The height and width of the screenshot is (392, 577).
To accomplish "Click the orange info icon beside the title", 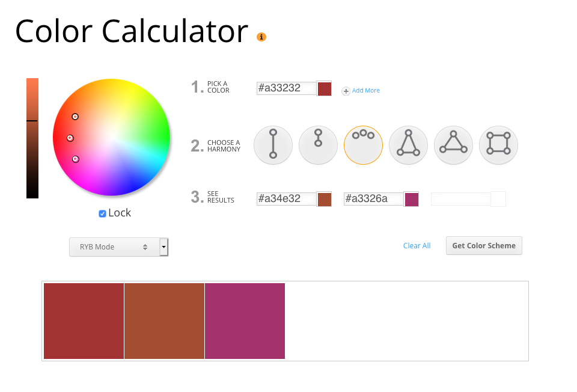I will (x=261, y=37).
